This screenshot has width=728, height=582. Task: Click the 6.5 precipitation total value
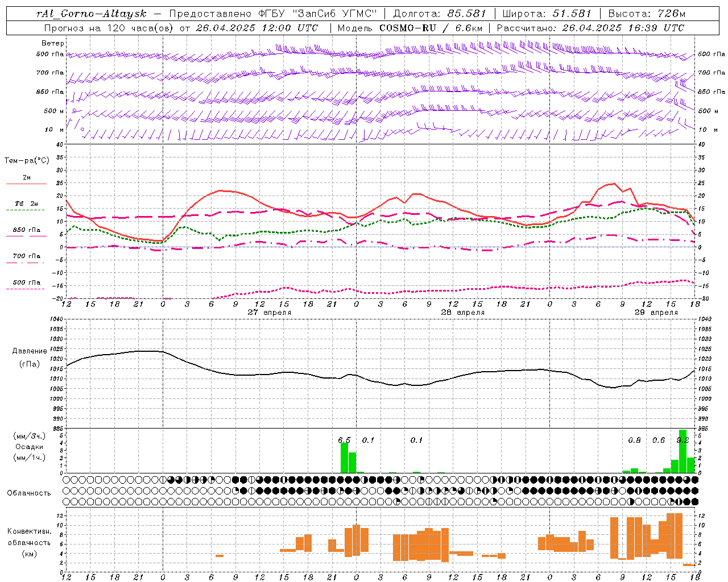coord(344,440)
